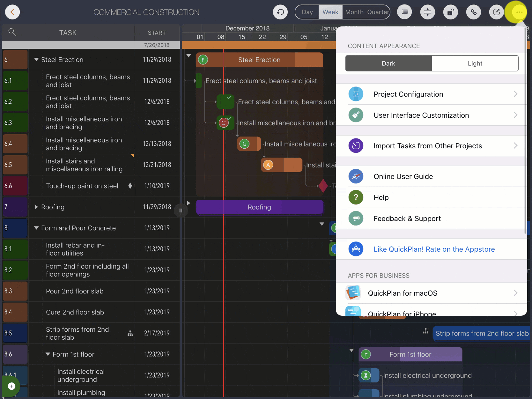532x399 pixels.
Task: Tap the green add task button
Action: (11, 386)
